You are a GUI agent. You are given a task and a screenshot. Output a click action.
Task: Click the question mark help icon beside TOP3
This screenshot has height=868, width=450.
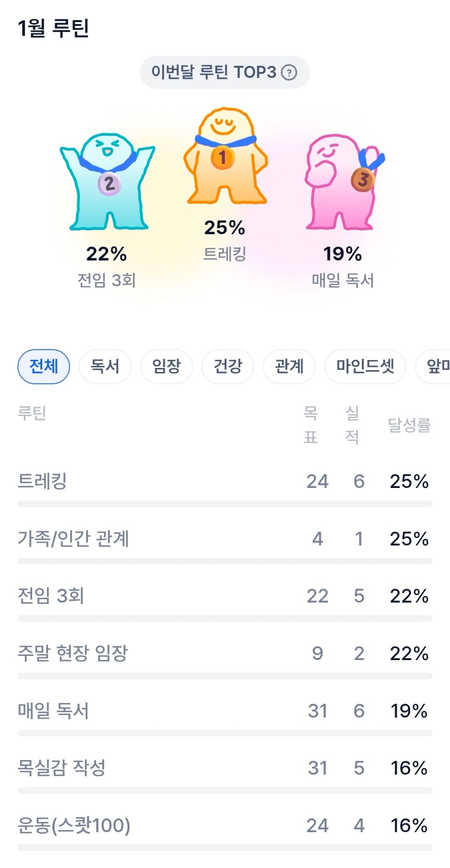[289, 72]
